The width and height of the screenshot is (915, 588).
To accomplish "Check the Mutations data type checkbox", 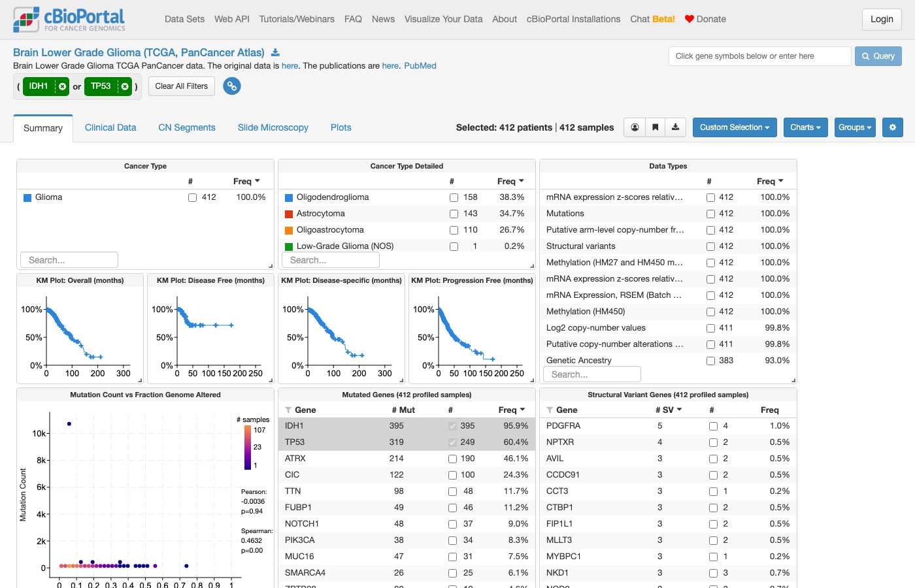I will [710, 214].
